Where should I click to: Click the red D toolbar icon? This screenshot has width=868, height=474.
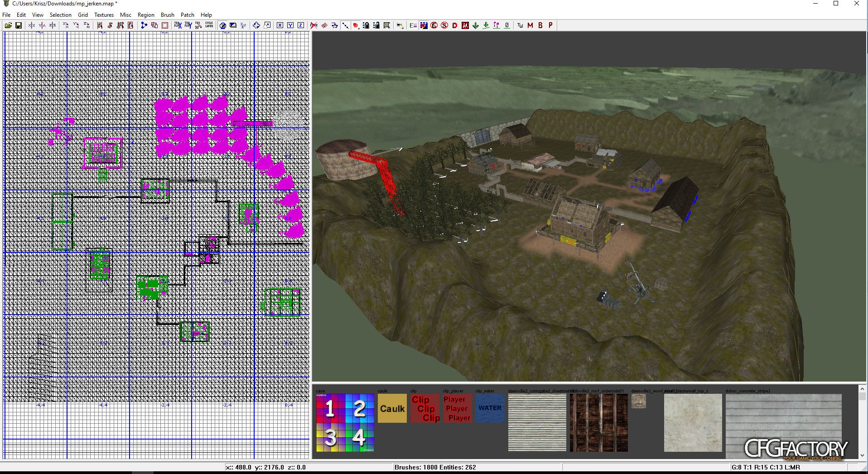[x=455, y=25]
